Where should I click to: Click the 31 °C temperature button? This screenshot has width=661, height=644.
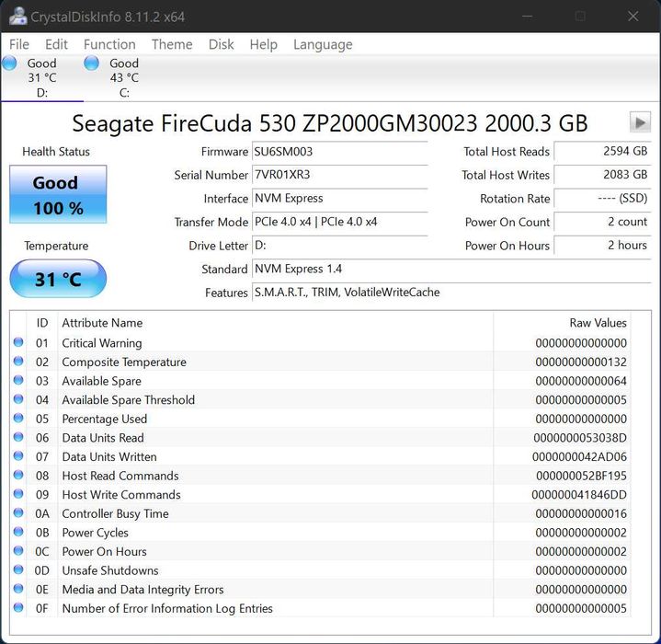(x=58, y=279)
